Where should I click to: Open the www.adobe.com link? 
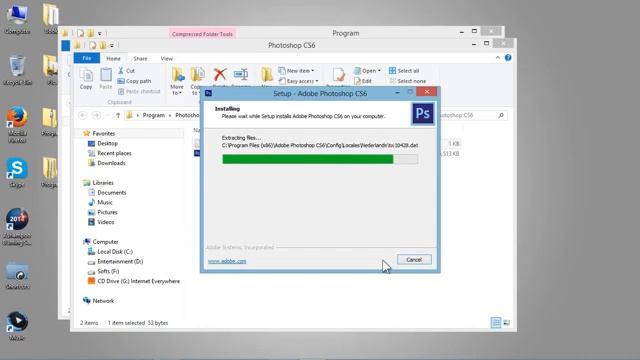coord(227,261)
